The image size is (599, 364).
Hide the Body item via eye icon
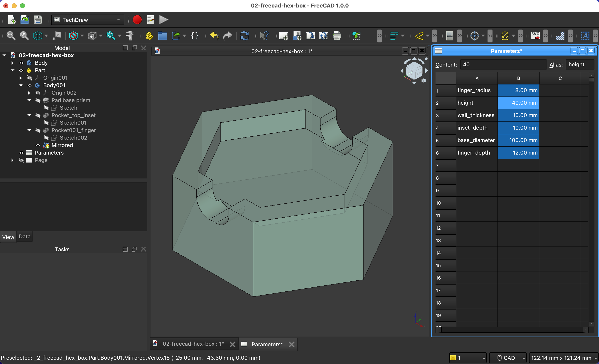(21, 63)
